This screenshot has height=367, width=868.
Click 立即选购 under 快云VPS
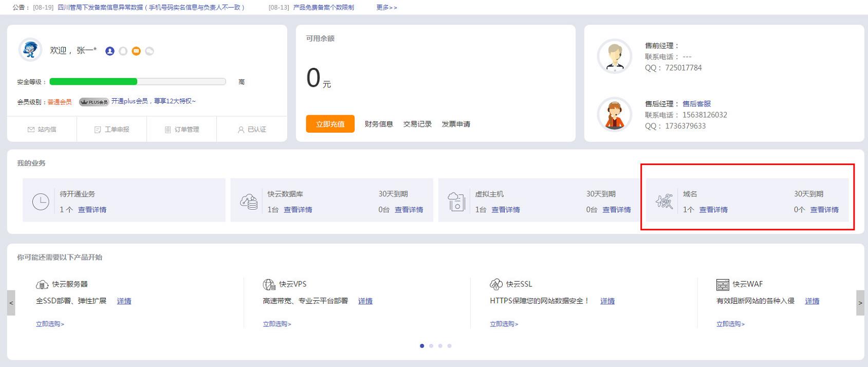click(277, 324)
